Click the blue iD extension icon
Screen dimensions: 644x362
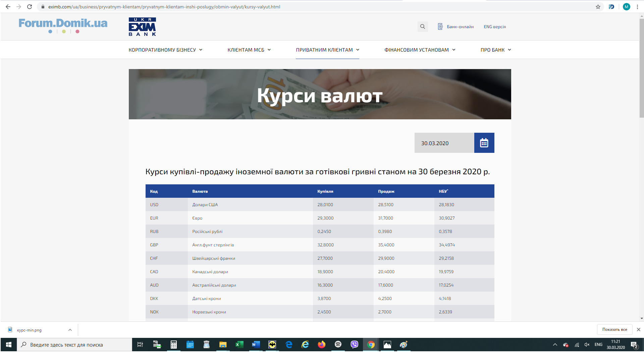(x=611, y=7)
